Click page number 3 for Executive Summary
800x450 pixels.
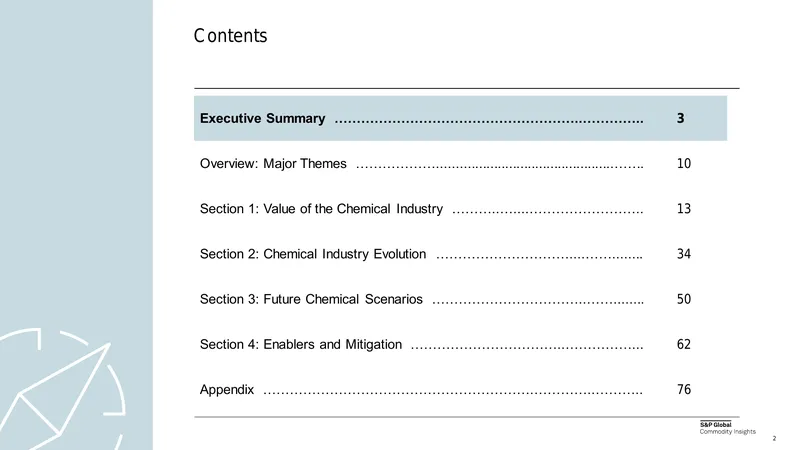(x=680, y=118)
